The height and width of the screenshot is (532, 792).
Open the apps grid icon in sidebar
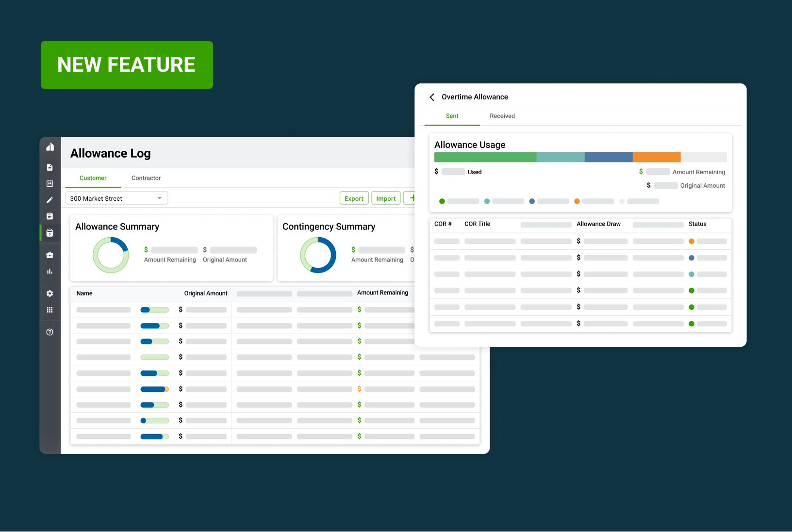tap(49, 310)
